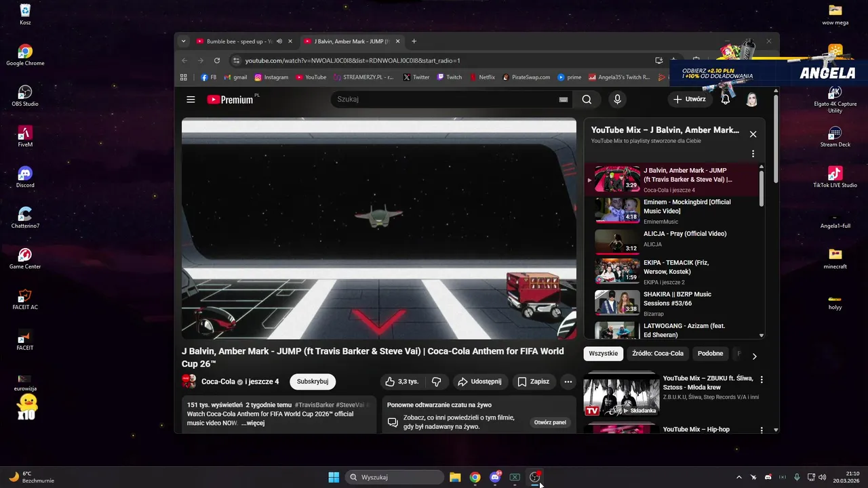Reload the page in Chrome
This screenshot has width=868, height=488.
[x=217, y=60]
